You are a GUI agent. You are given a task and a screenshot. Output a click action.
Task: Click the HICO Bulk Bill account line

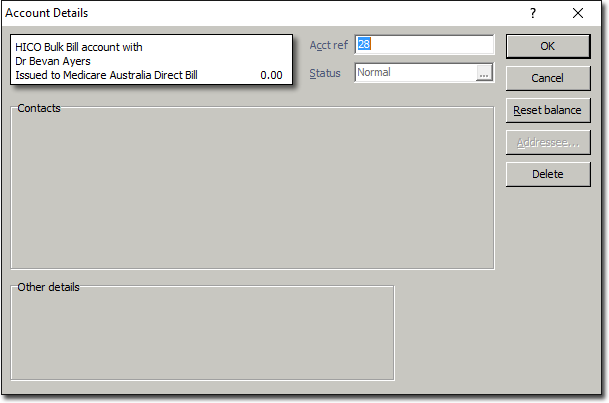coord(79,47)
